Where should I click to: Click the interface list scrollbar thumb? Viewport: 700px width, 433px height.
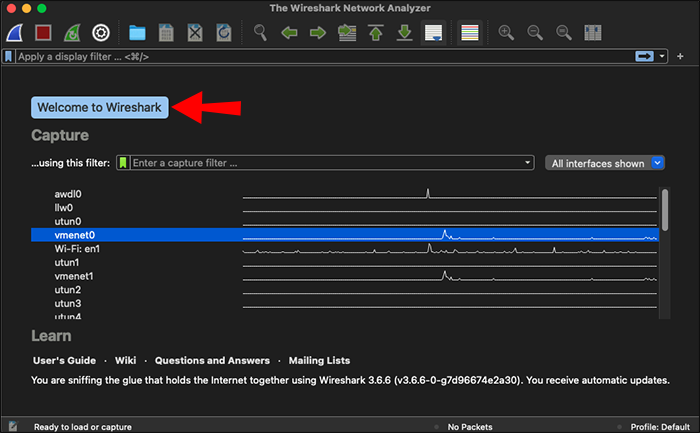[x=665, y=210]
